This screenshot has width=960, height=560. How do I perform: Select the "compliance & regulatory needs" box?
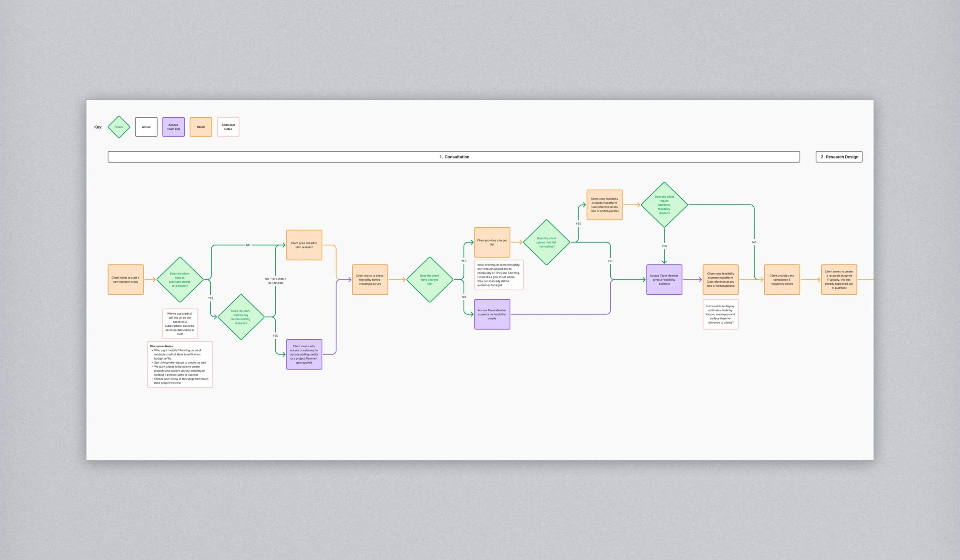coord(782,280)
